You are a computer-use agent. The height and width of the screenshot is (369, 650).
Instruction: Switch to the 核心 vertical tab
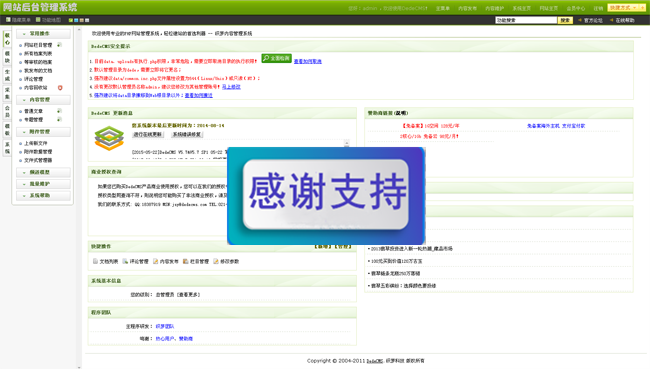click(x=7, y=39)
